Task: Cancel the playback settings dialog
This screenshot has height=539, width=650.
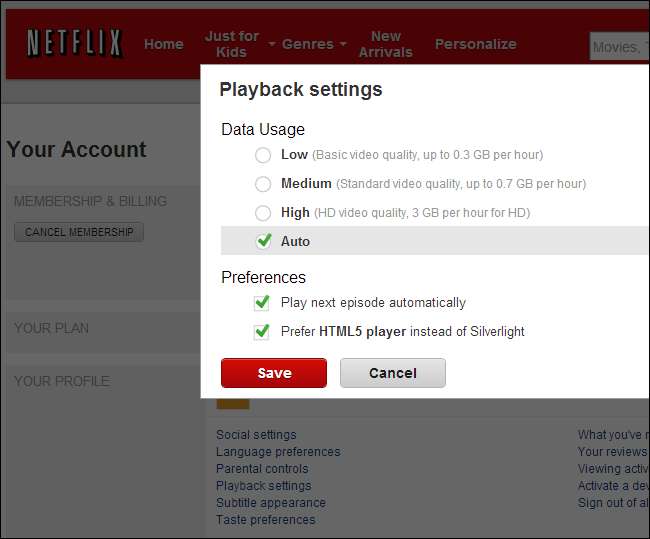Action: click(393, 373)
